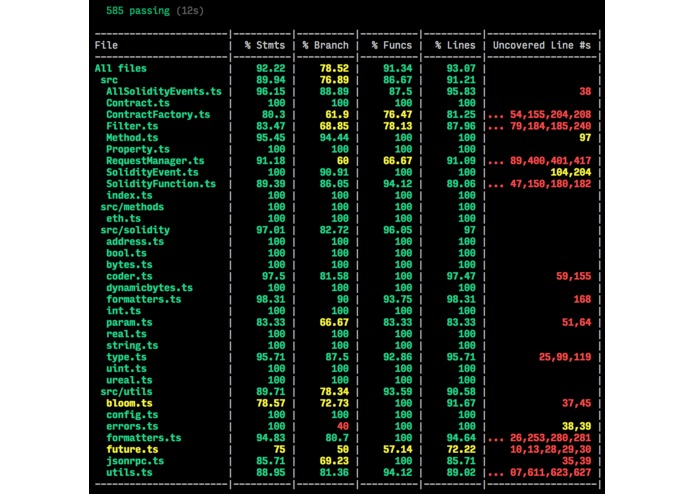Select the yellow 'future.ts' file name
This screenshot has height=494, width=695.
pos(132,449)
